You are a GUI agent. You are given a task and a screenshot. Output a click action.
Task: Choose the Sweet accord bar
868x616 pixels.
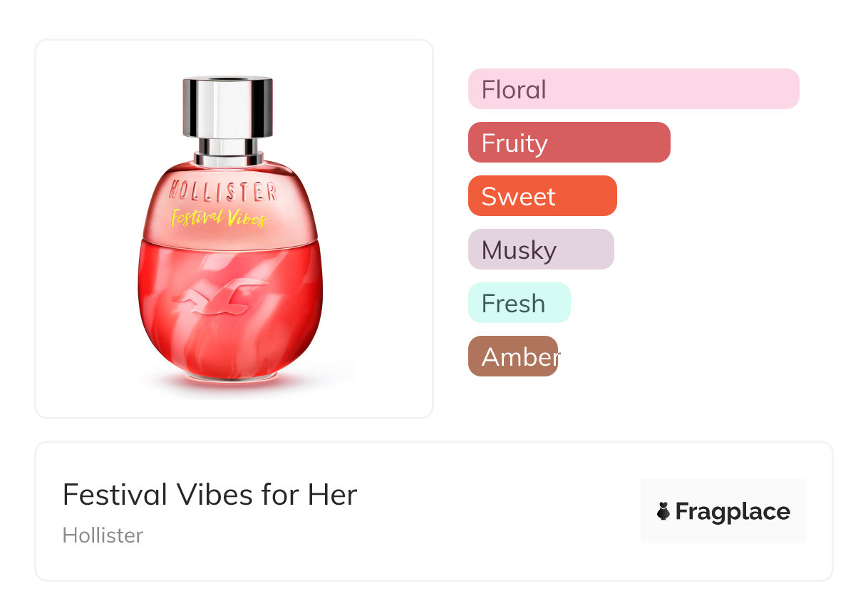coord(542,196)
